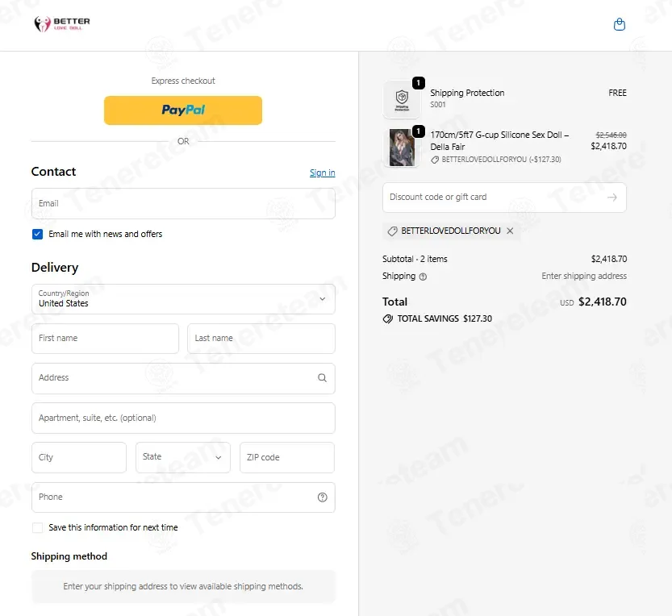Click into the First name field
The image size is (672, 616).
(x=105, y=339)
